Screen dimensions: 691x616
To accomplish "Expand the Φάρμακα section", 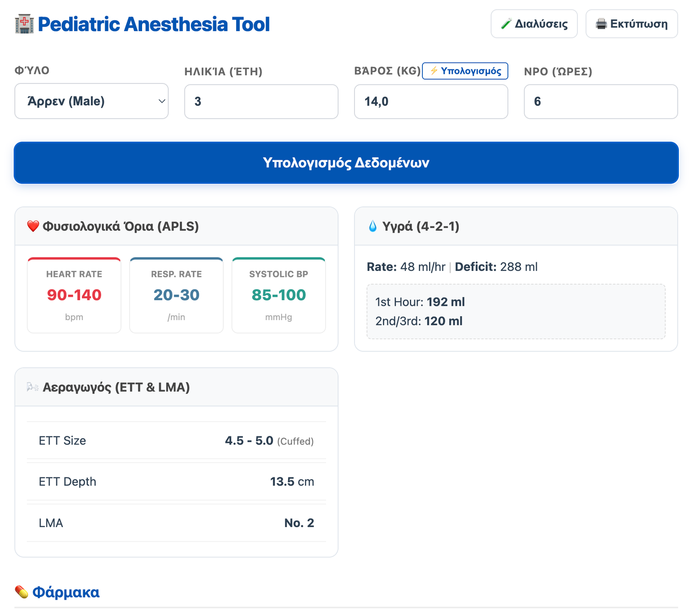I will [x=63, y=592].
